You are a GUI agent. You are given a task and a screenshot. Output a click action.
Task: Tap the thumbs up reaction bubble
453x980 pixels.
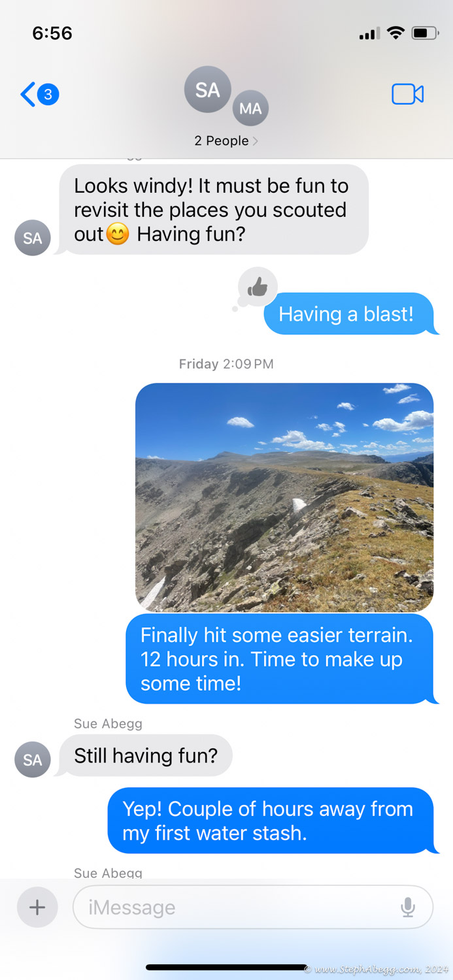[257, 287]
